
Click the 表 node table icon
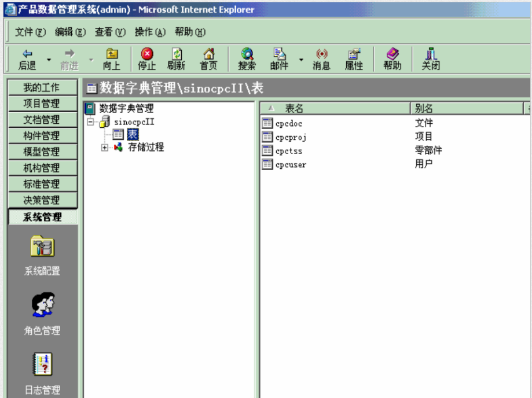[x=118, y=134]
